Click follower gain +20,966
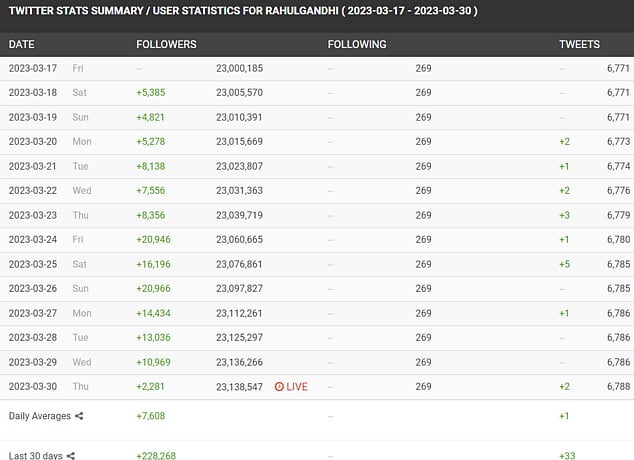 tap(153, 288)
